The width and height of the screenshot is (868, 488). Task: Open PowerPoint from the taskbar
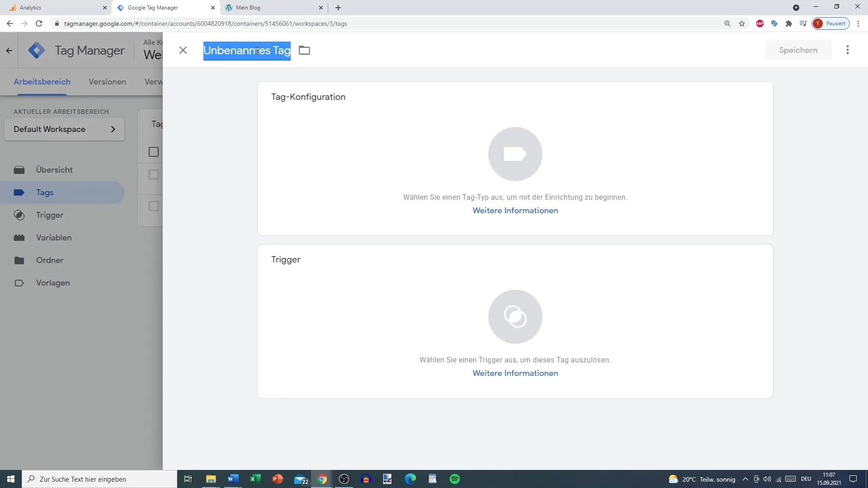[278, 479]
